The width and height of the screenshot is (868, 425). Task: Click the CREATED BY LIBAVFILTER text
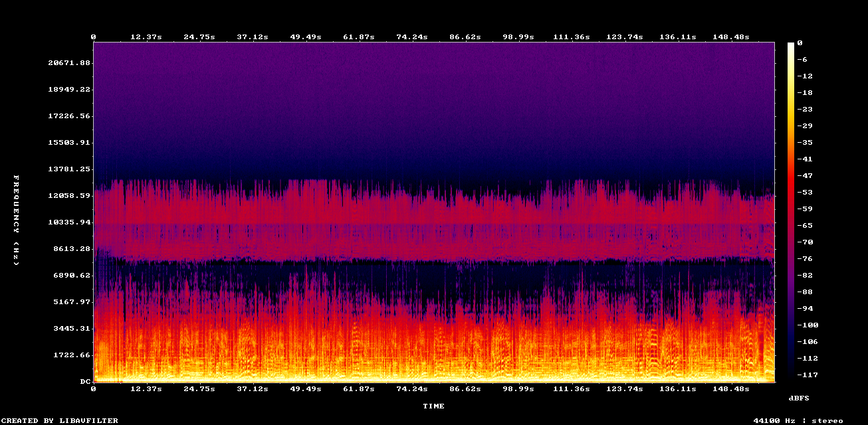(58, 420)
